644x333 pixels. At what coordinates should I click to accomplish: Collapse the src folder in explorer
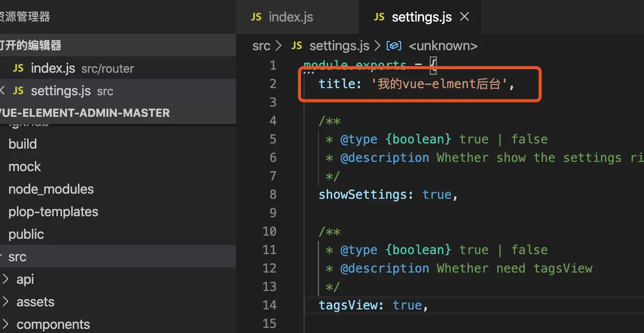pyautogui.click(x=17, y=257)
